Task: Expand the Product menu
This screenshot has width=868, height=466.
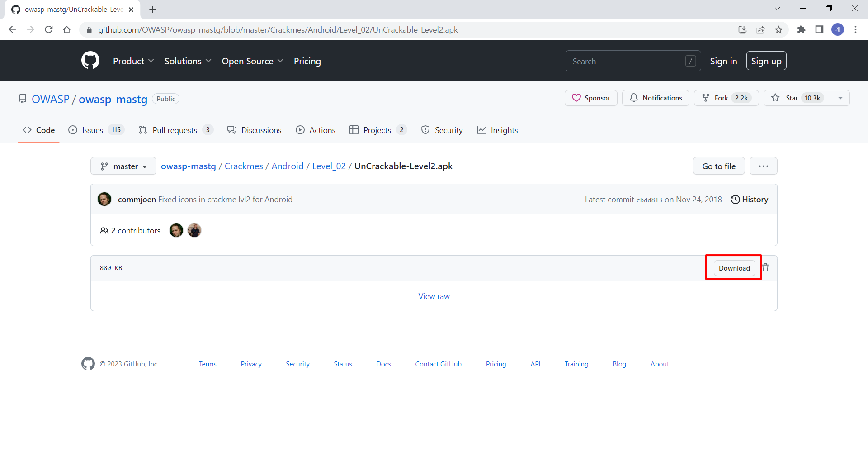Action: [x=133, y=61]
